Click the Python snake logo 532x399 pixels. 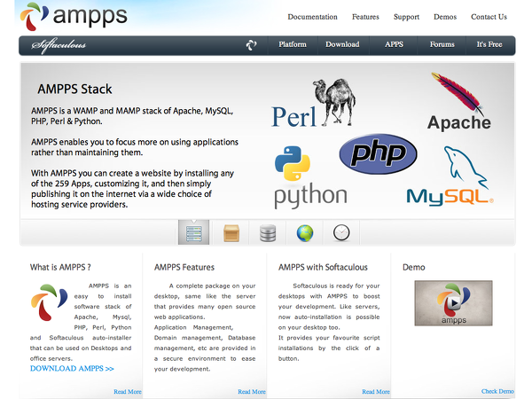click(310, 177)
